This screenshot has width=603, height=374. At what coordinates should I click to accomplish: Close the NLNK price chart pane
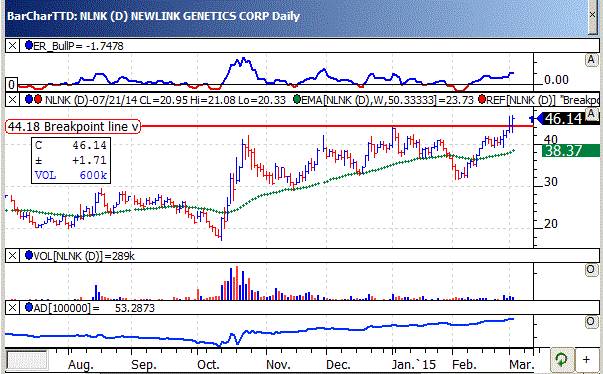(x=12, y=100)
